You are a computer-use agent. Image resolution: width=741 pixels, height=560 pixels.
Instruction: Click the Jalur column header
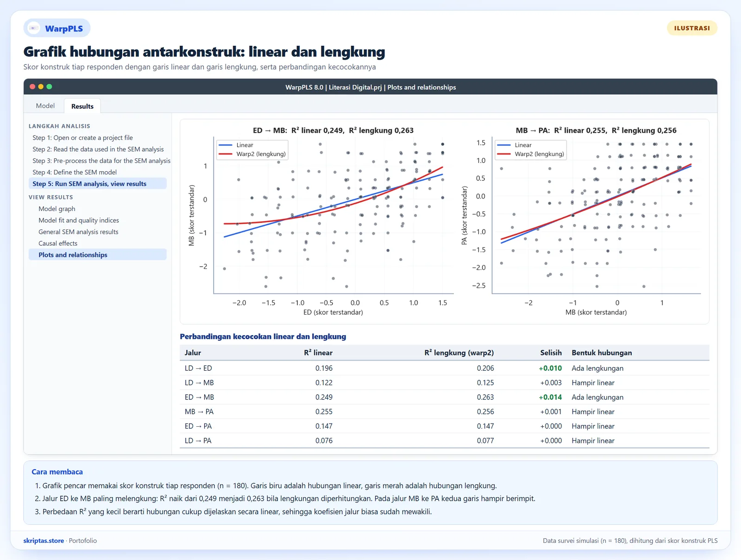pyautogui.click(x=193, y=353)
